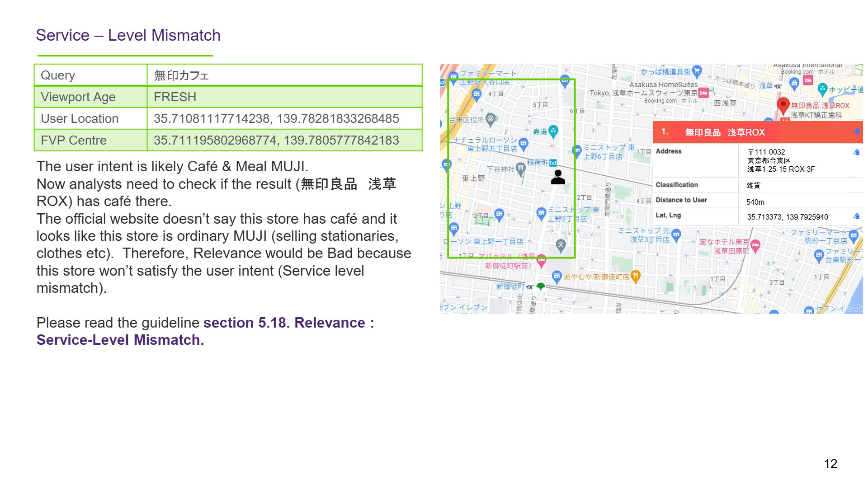The width and height of the screenshot is (868, 488).
Task: Select the blue shopping bag pin near 浅草
Action: 794,83
